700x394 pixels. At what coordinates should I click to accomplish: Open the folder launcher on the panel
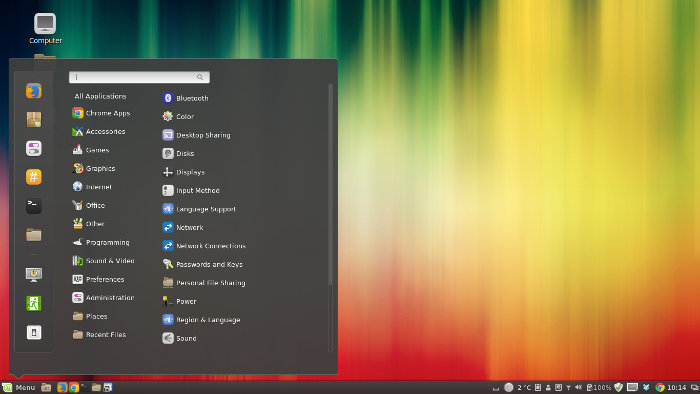click(96, 387)
